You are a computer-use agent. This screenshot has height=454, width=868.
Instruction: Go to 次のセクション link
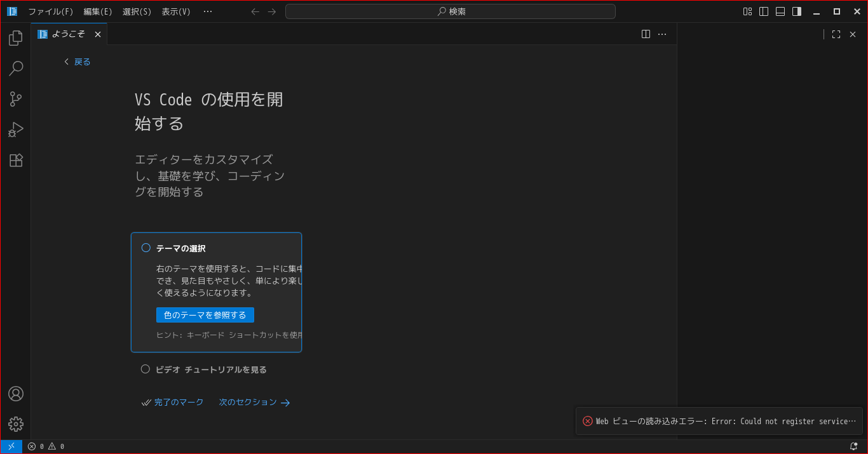(x=254, y=402)
